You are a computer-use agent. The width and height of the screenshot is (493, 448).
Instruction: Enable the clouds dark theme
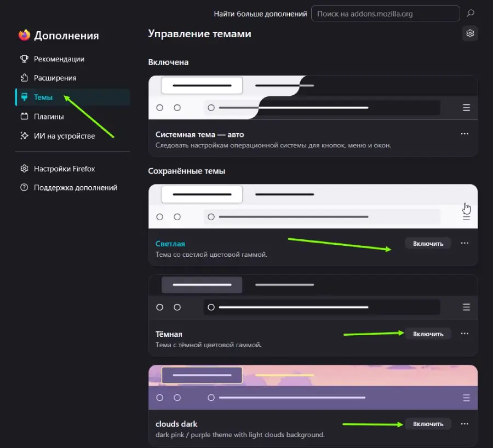pos(428,424)
